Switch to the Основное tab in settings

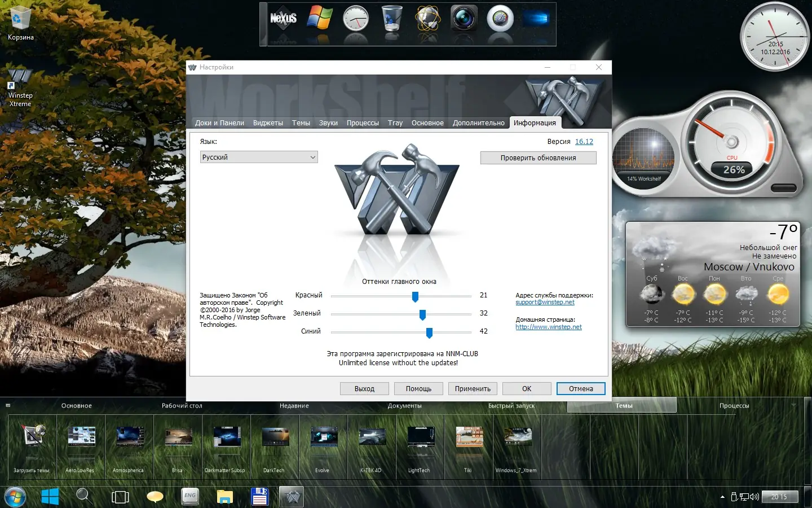(427, 123)
